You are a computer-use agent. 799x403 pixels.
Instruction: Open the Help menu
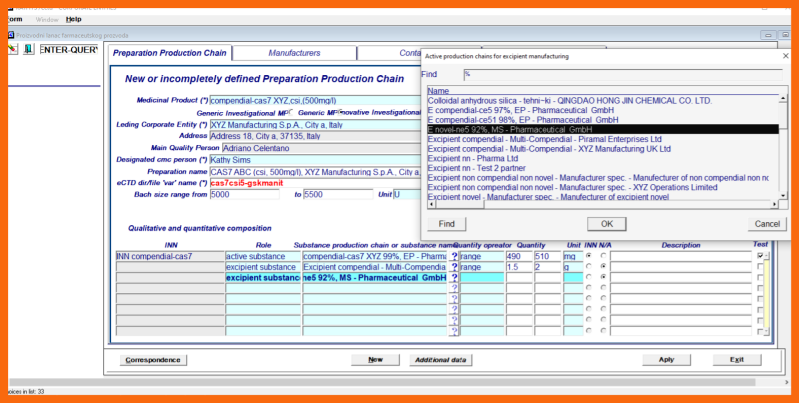click(x=74, y=19)
